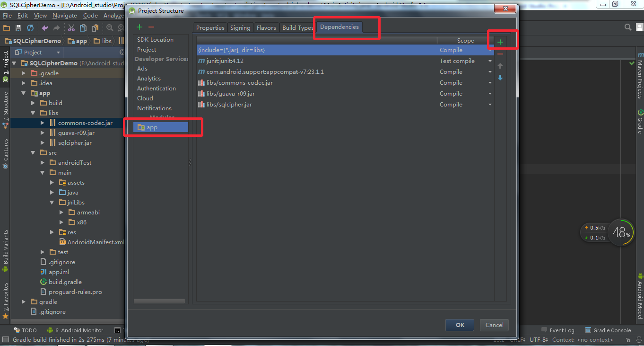The width and height of the screenshot is (644, 346).
Task: Switch to the Build Types tab
Action: [x=297, y=27]
